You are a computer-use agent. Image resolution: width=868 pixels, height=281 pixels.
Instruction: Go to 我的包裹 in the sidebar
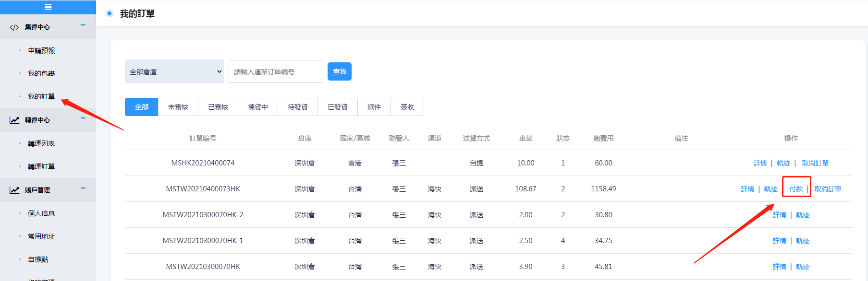pos(41,73)
